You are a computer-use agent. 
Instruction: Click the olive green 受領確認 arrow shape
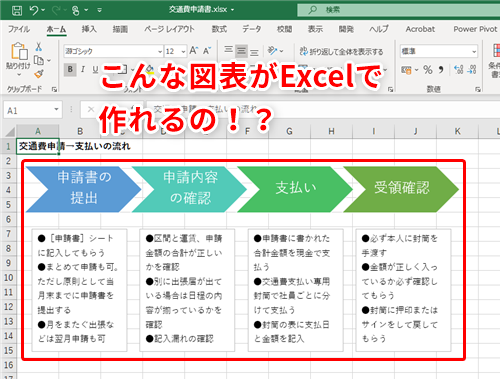click(x=401, y=189)
